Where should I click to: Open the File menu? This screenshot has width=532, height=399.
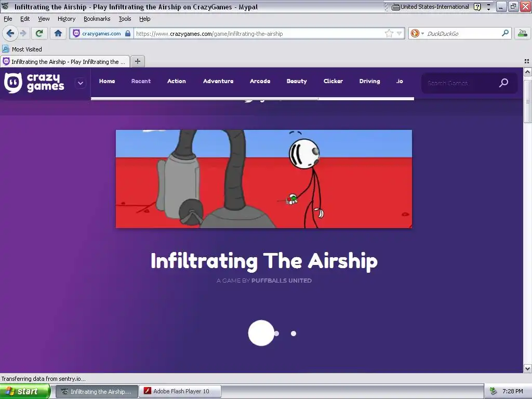click(x=8, y=19)
